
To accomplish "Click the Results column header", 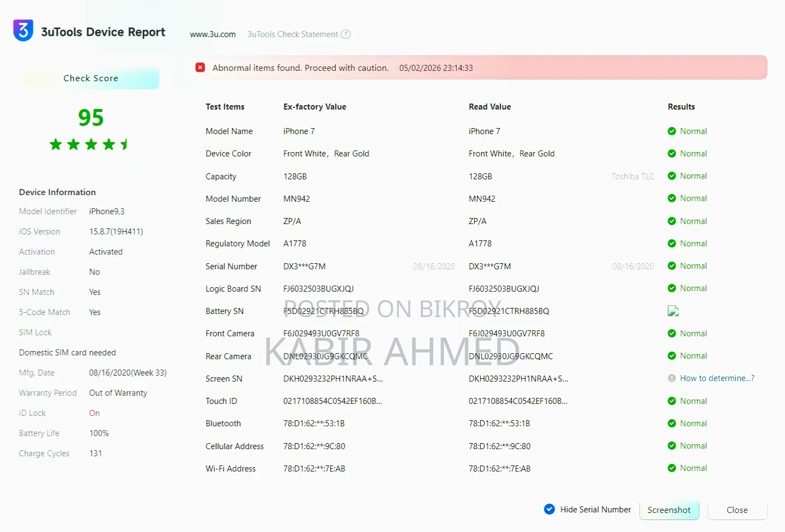I will [x=681, y=107].
